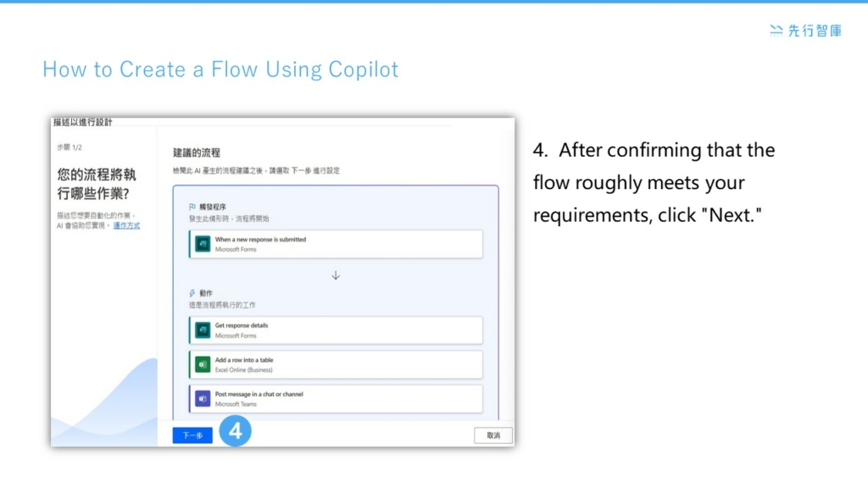Select the Microsoft Teams icon on Post message action
This screenshot has height=488, width=868.
pyautogui.click(x=202, y=398)
